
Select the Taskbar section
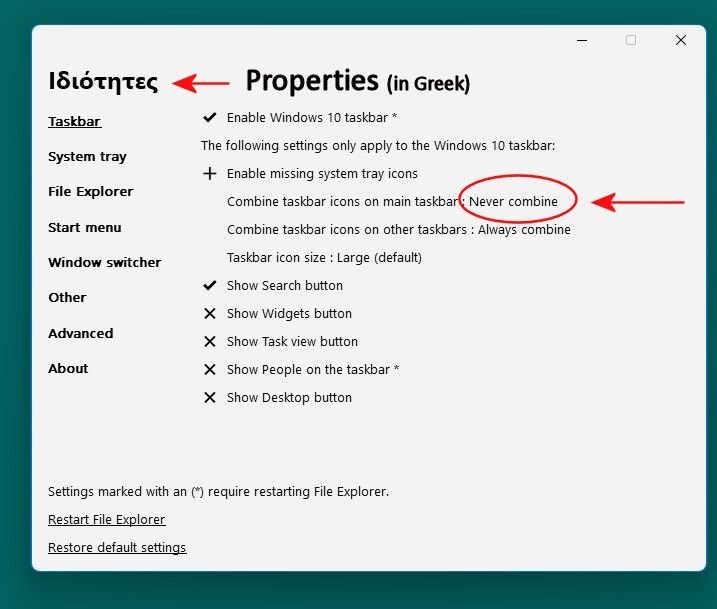(x=75, y=122)
